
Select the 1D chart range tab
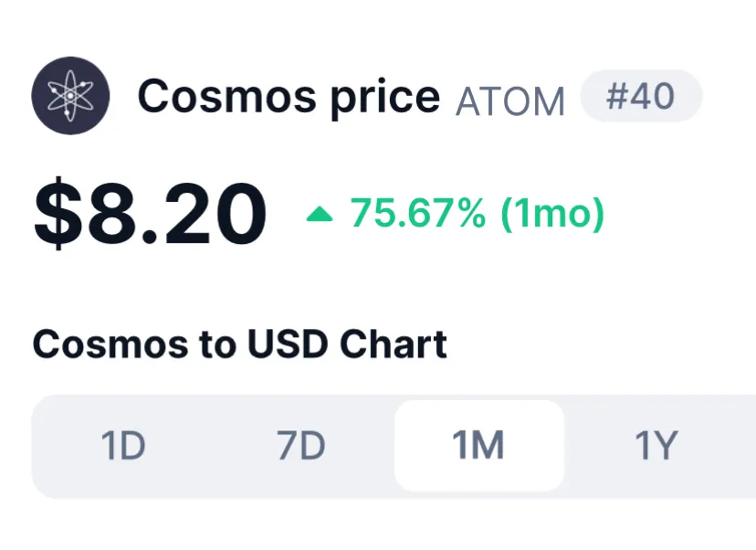[123, 445]
